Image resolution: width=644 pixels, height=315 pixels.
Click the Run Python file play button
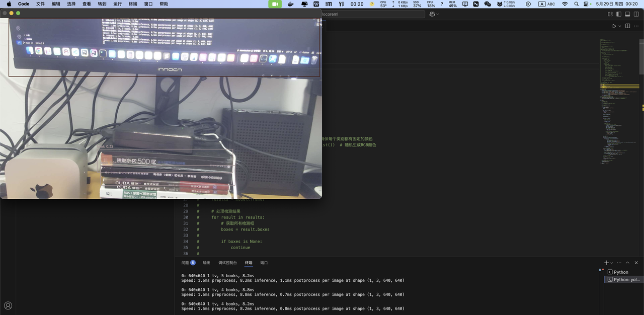614,26
